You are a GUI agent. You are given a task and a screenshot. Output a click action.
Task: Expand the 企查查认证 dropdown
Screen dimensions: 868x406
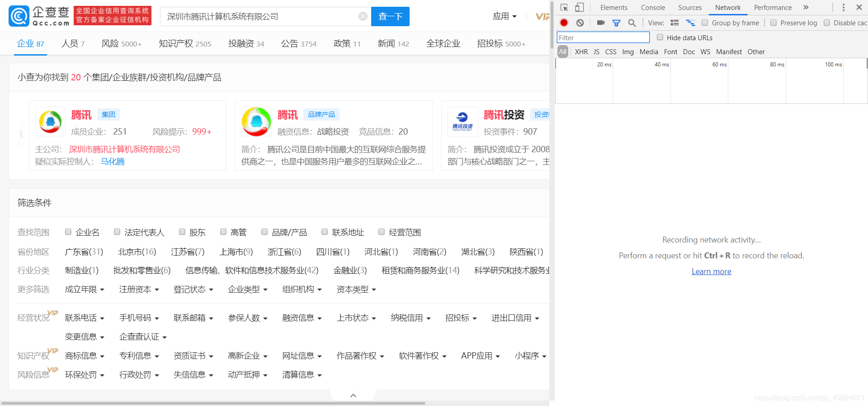(143, 337)
